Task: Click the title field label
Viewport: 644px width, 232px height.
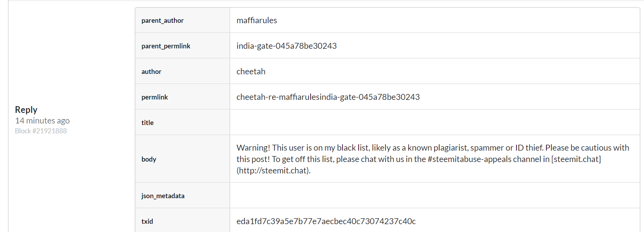Action: click(148, 123)
